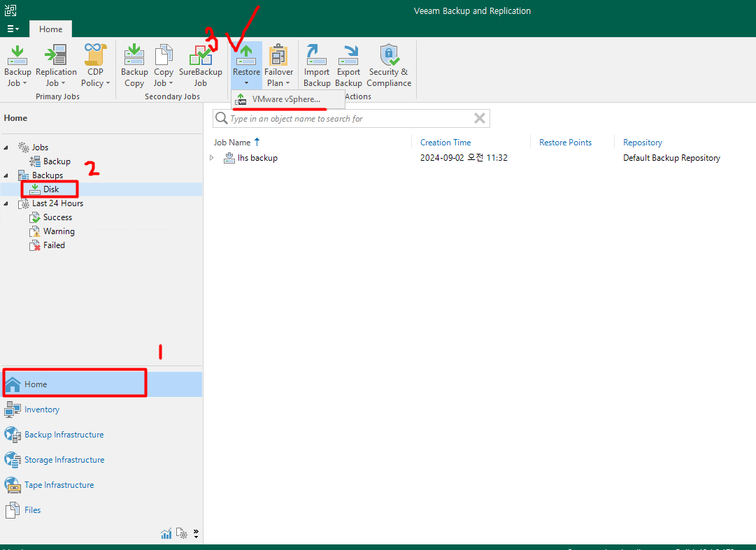Select the Warning node

point(52,231)
